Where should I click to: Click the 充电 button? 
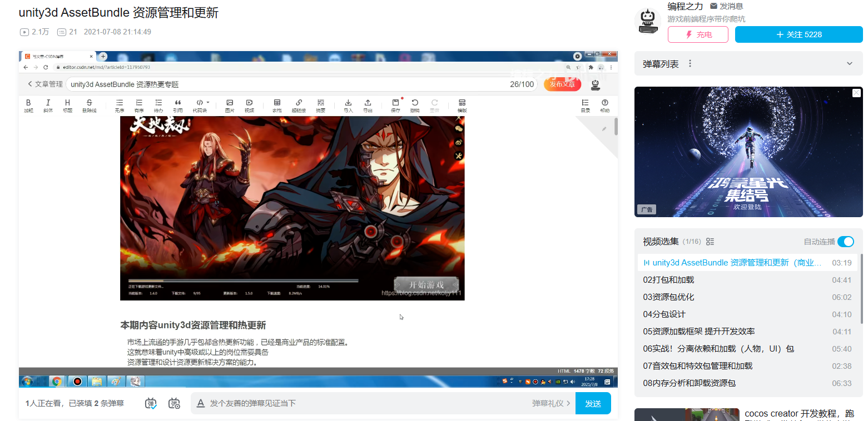[698, 34]
